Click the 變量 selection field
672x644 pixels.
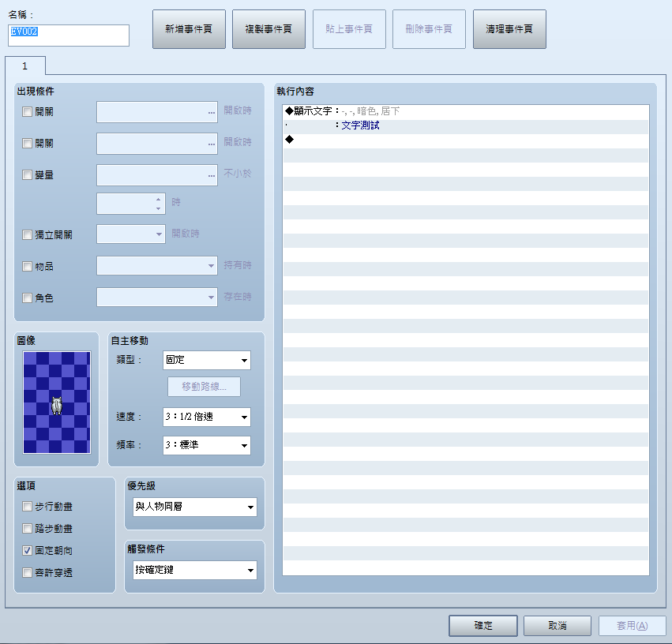(x=157, y=175)
